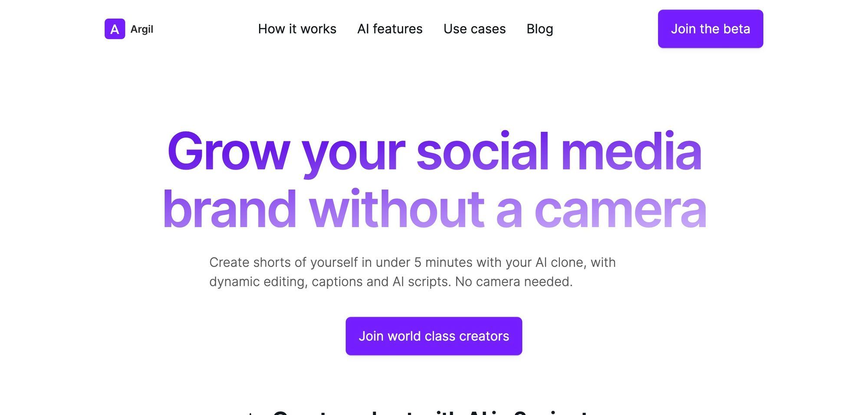Click the No camera needed sentence
The width and height of the screenshot is (868, 415).
click(514, 282)
